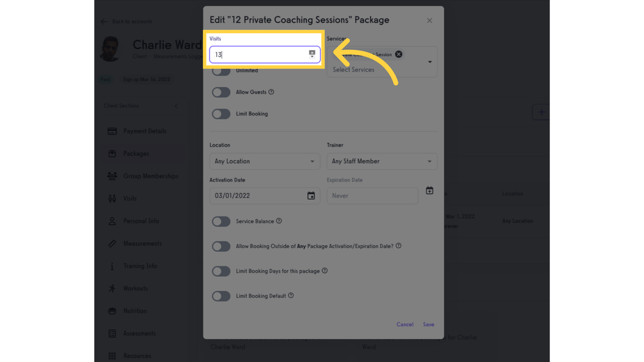Toggle the Limit Booking switch
Viewport: 644px width, 362px height.
pos(221,114)
